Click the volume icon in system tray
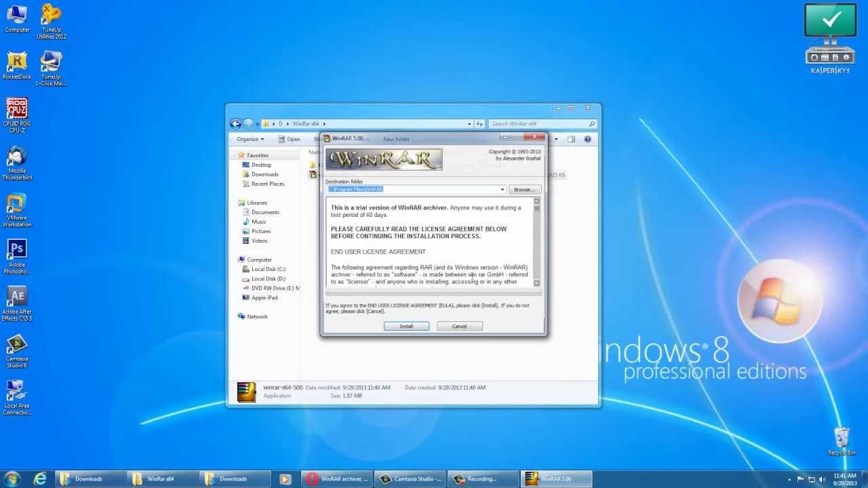The image size is (868, 488). click(822, 479)
